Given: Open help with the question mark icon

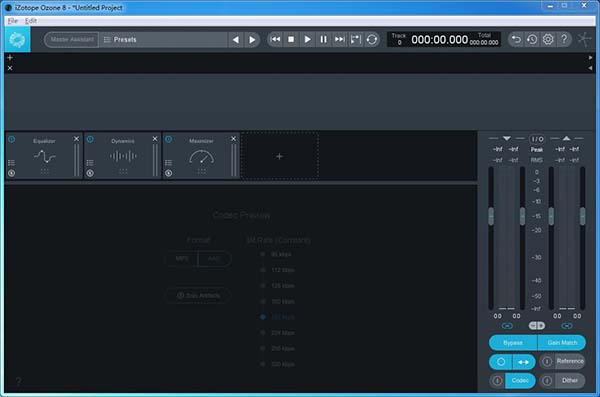Looking at the screenshot, I should tap(564, 39).
